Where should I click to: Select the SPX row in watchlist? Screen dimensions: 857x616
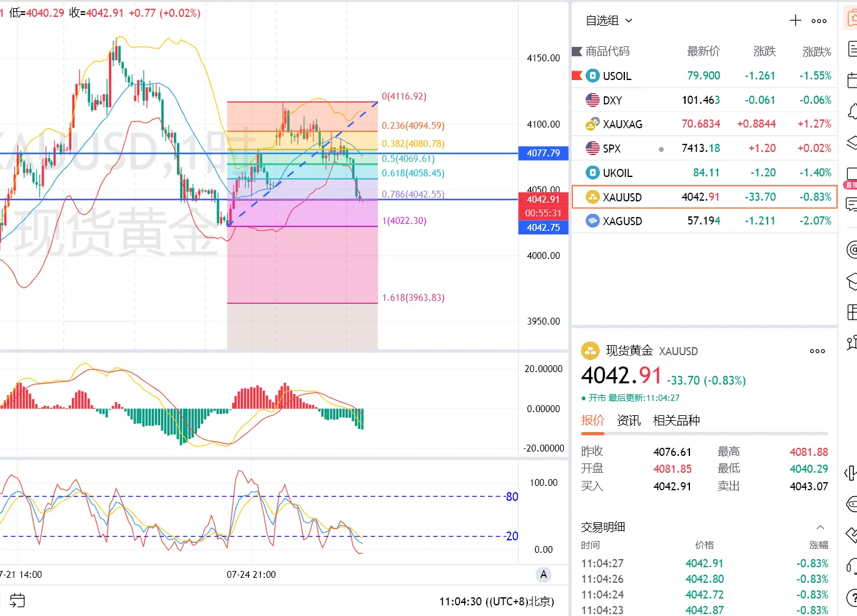coord(704,148)
